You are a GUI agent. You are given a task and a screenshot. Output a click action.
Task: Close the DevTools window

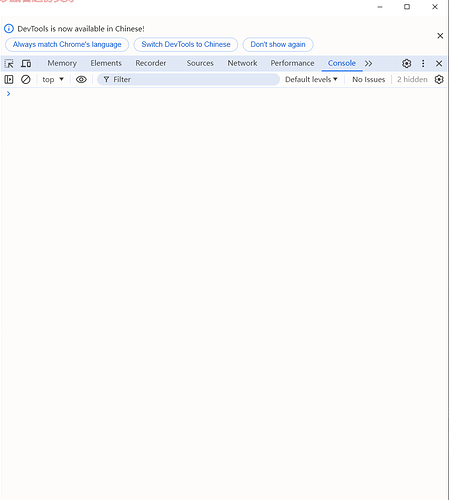point(435,7)
